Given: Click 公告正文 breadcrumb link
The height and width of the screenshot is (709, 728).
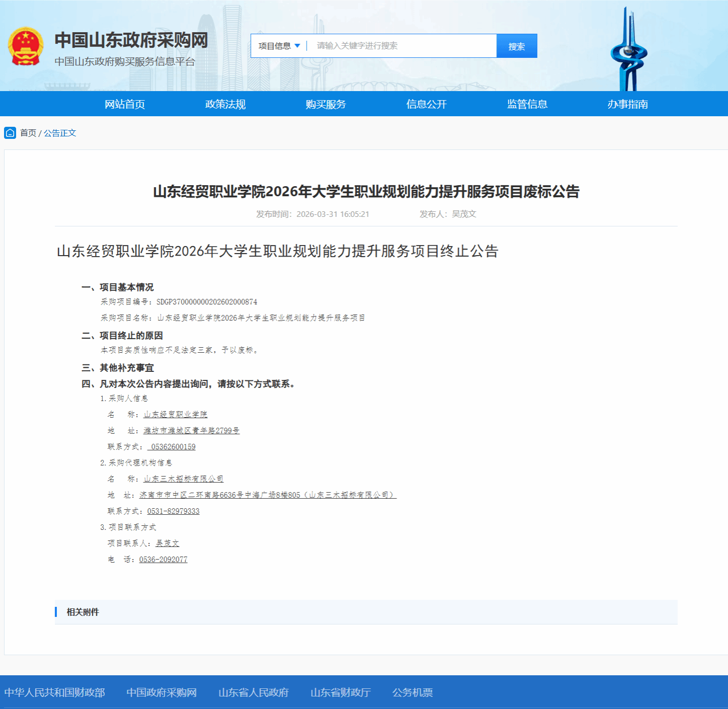Looking at the screenshot, I should click(60, 133).
